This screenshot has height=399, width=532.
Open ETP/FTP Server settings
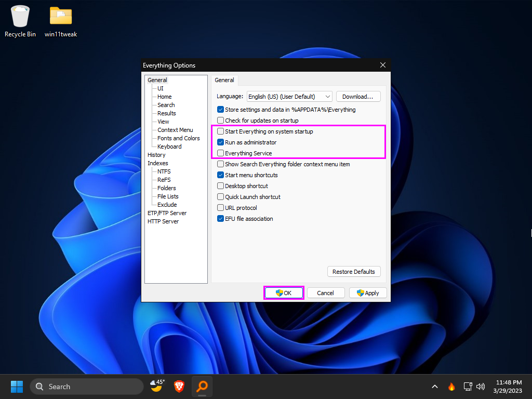point(167,213)
